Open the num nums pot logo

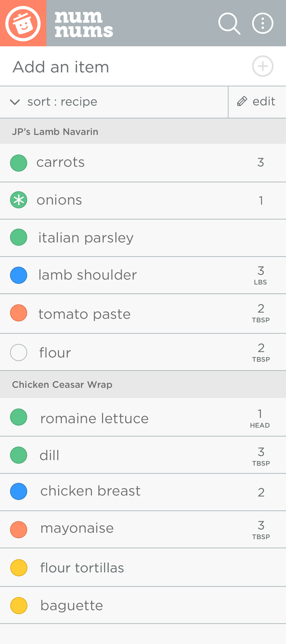[x=23, y=23]
